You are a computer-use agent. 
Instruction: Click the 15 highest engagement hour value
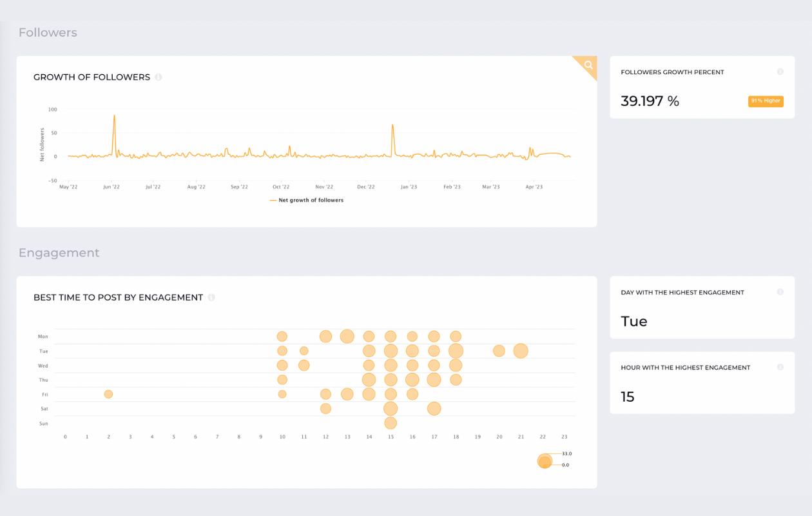point(628,397)
